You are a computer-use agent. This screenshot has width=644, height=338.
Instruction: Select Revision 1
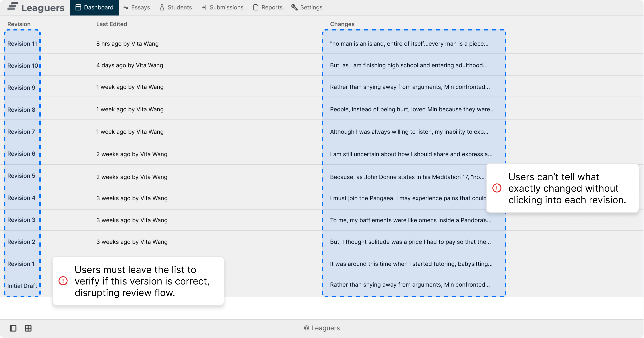point(21,263)
